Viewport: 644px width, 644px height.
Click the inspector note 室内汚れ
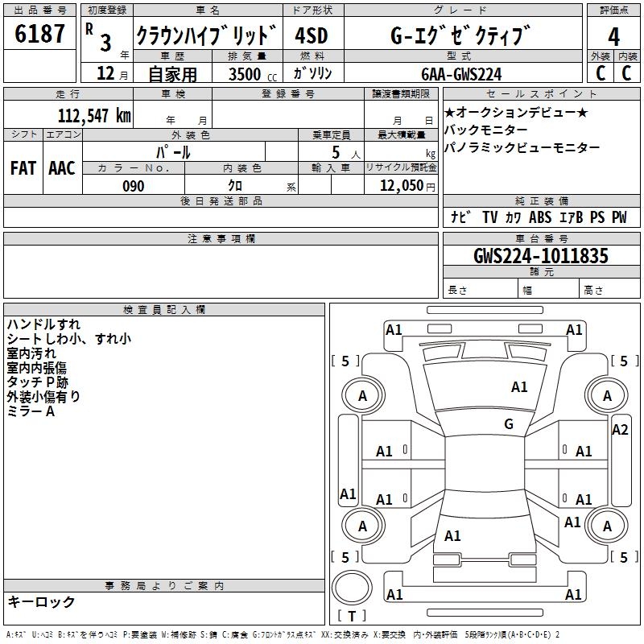pos(31,353)
